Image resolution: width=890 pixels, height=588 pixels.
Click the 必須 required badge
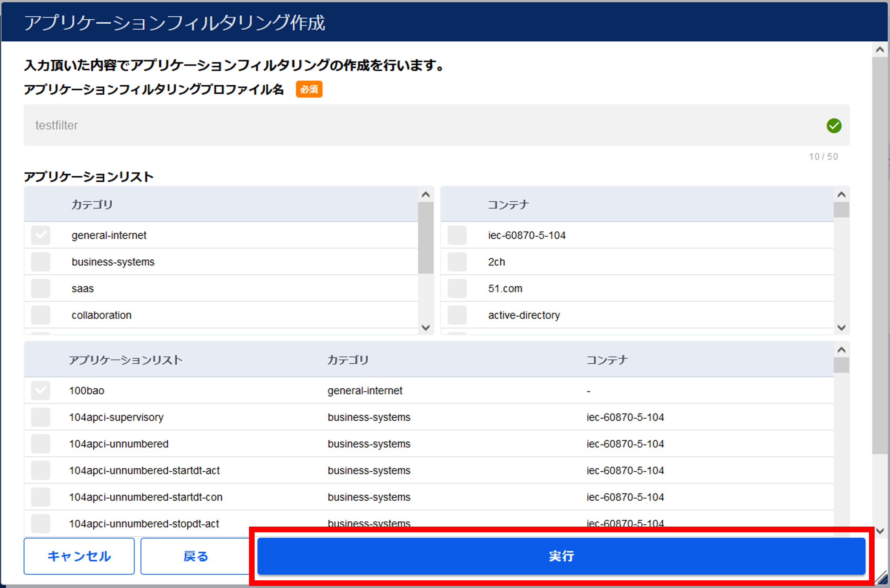click(x=309, y=89)
